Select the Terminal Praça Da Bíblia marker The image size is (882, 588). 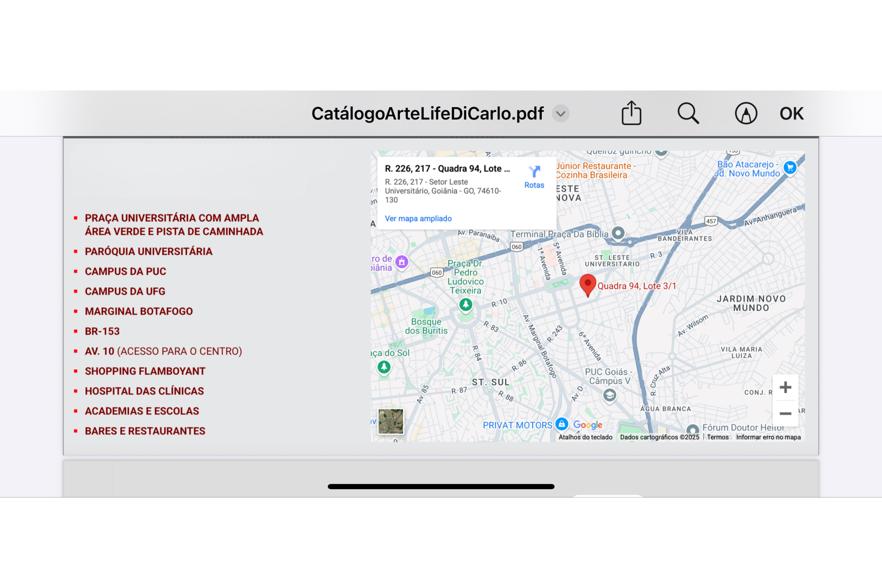[618, 233]
